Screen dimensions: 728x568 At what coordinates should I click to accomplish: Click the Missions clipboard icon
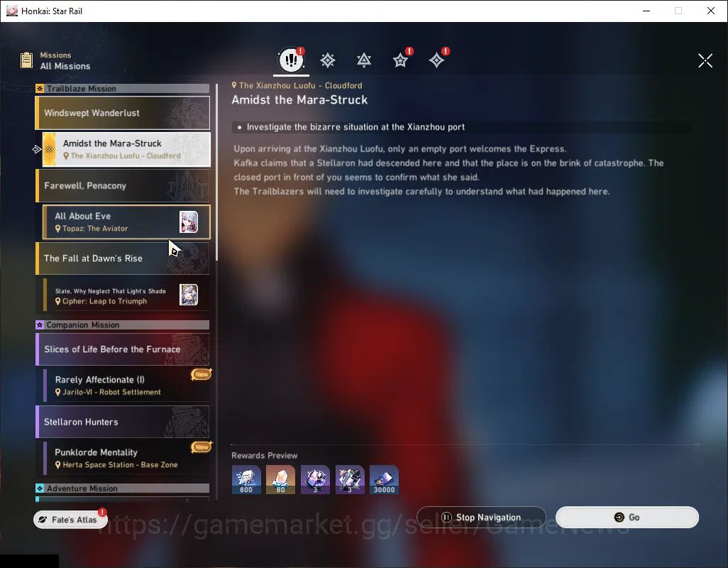coord(26,60)
